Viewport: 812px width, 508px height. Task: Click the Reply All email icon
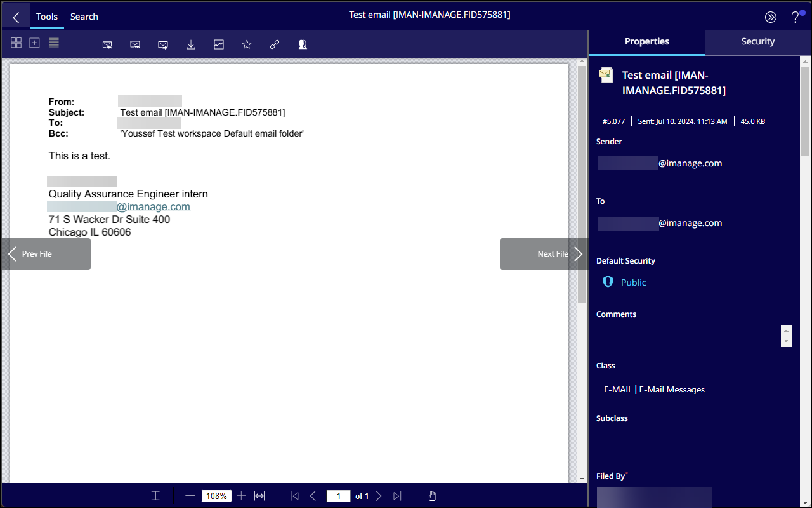coord(135,44)
